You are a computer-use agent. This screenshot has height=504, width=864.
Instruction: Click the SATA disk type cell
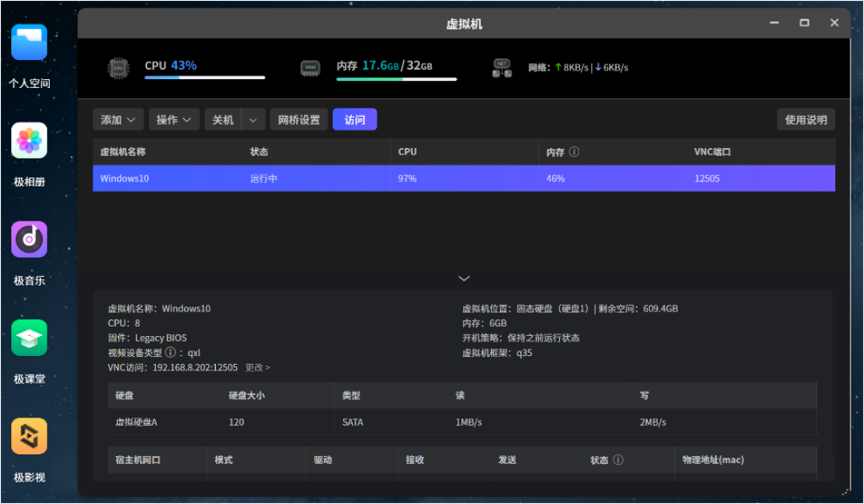pos(353,422)
